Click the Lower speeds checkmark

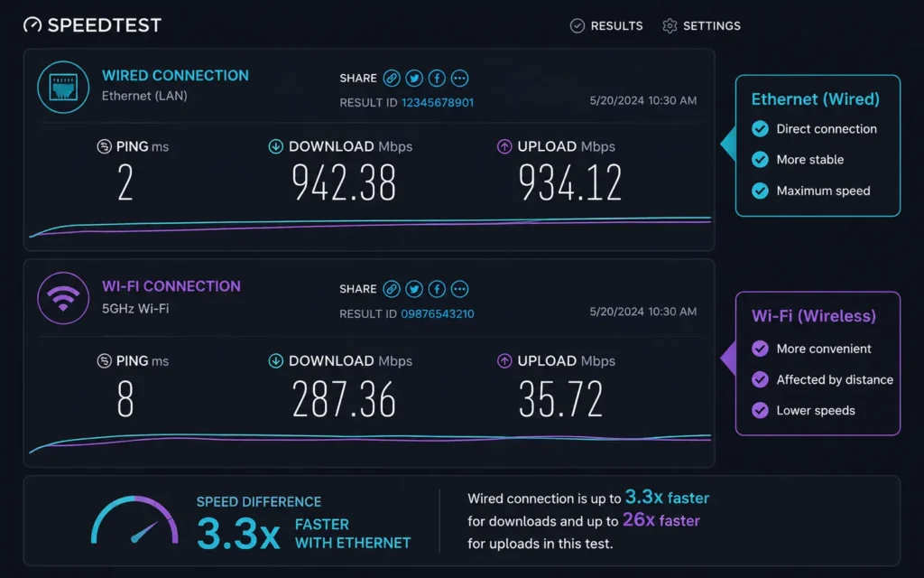760,411
